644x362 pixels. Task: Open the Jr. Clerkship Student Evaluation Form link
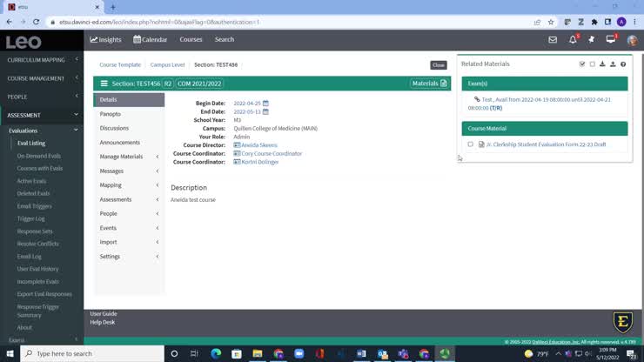[x=546, y=144]
